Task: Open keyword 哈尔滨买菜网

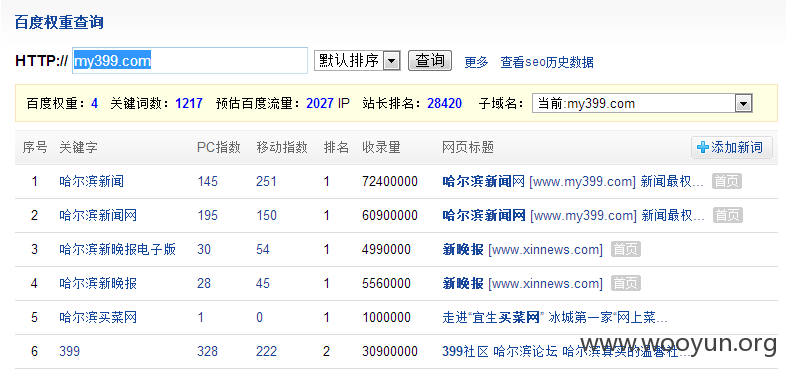Action: coord(98,317)
